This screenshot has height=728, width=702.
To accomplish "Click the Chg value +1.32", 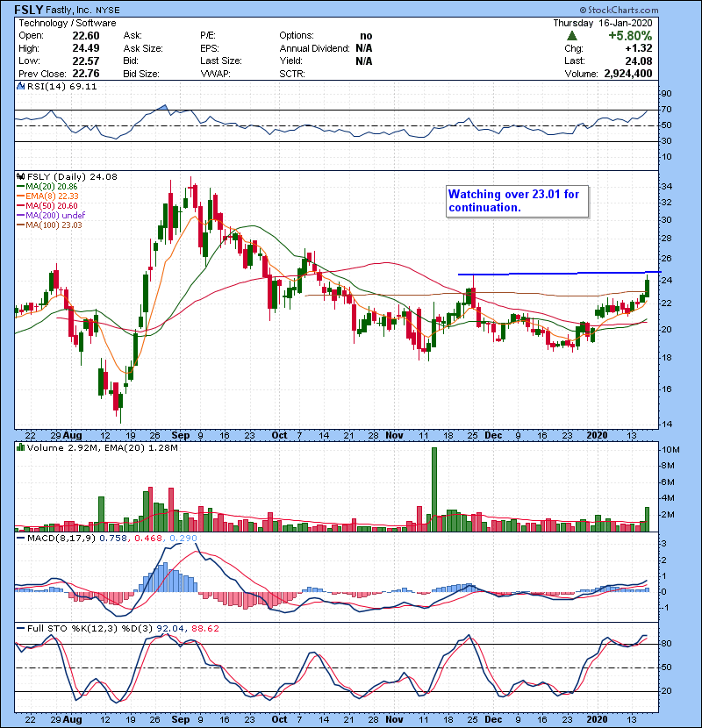I will (638, 48).
